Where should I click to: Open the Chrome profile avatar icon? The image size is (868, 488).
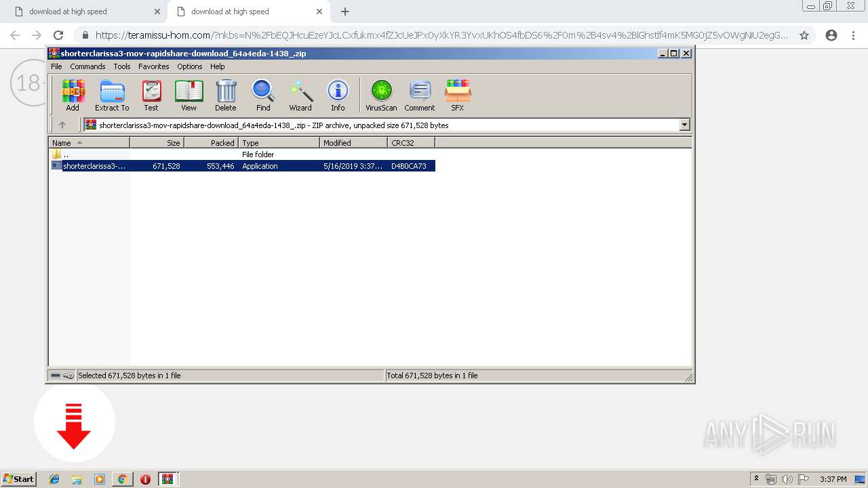click(x=831, y=35)
